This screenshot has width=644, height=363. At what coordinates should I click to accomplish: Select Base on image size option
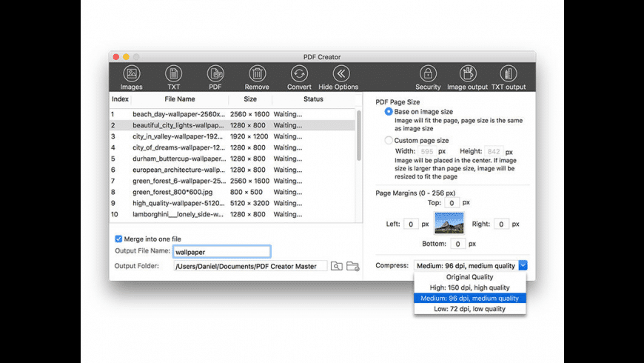point(388,111)
